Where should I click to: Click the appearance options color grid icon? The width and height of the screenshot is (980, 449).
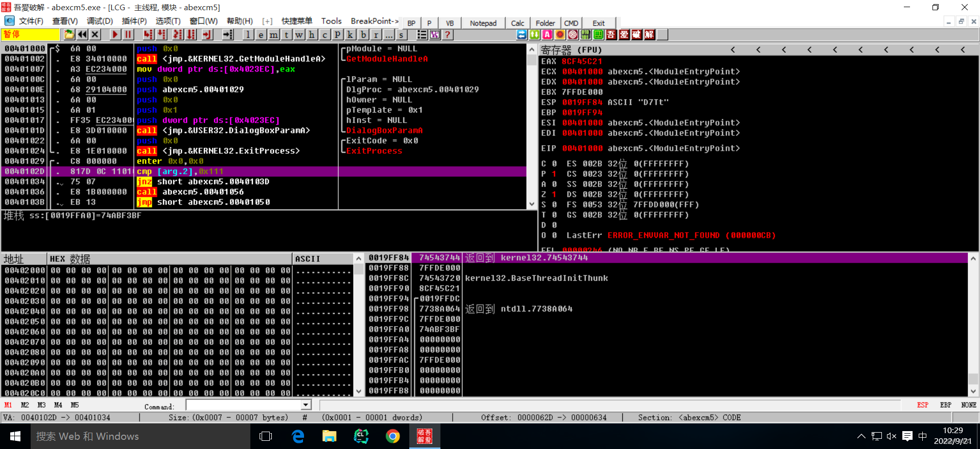point(435,35)
